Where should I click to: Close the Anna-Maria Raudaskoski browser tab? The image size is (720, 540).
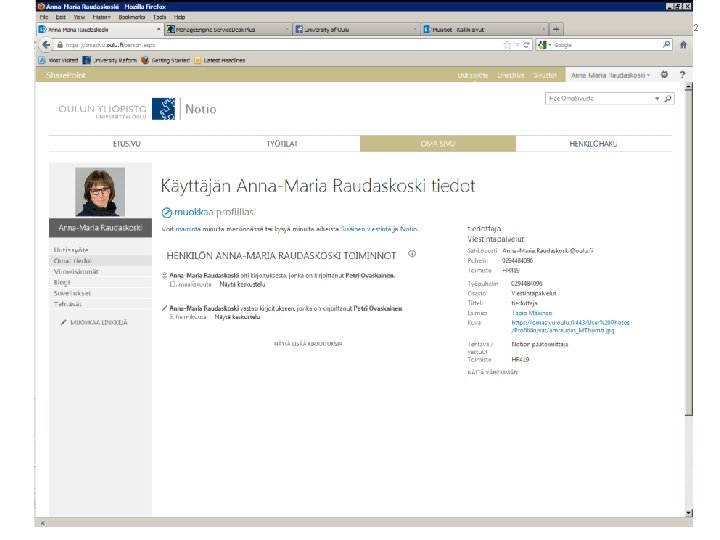[158, 29]
